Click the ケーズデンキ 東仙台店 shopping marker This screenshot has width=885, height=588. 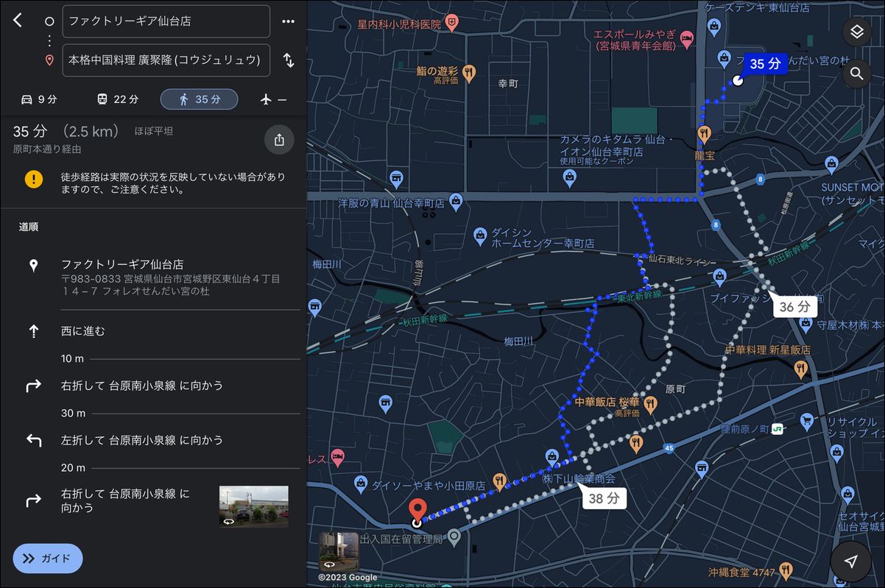point(713,27)
